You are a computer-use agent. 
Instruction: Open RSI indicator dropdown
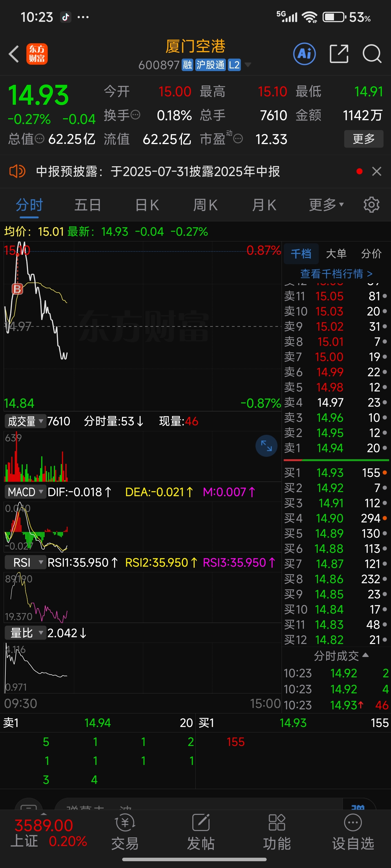click(x=25, y=562)
